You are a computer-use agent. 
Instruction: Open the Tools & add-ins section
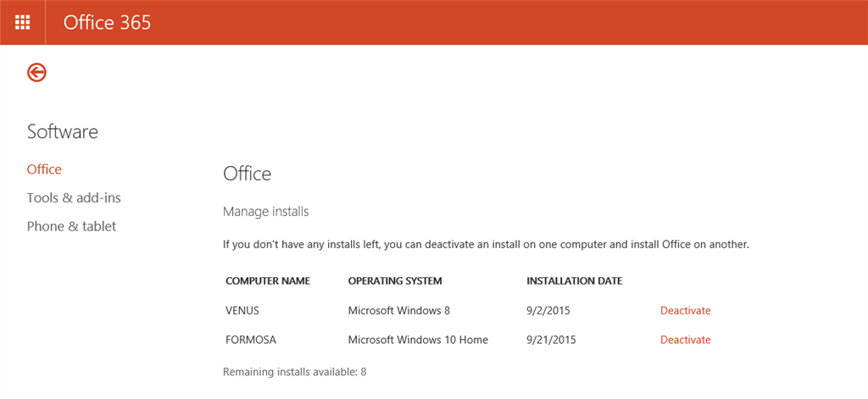point(74,197)
